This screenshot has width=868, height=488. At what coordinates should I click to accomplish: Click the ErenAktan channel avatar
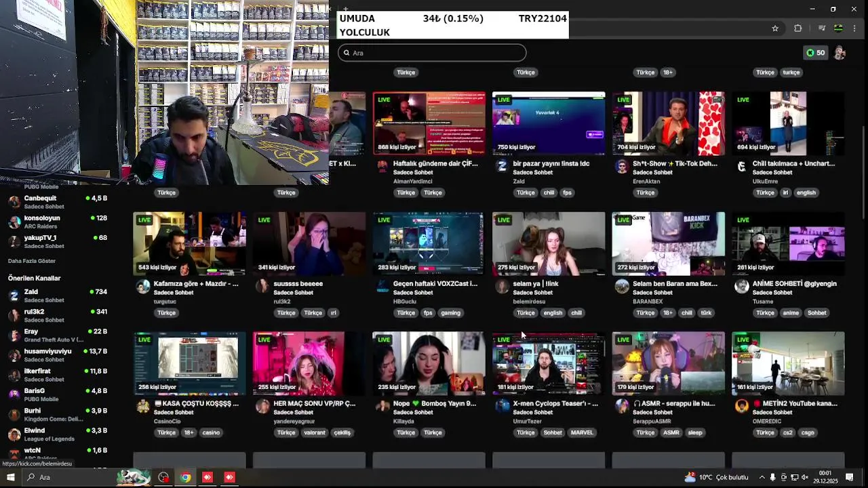pyautogui.click(x=622, y=166)
